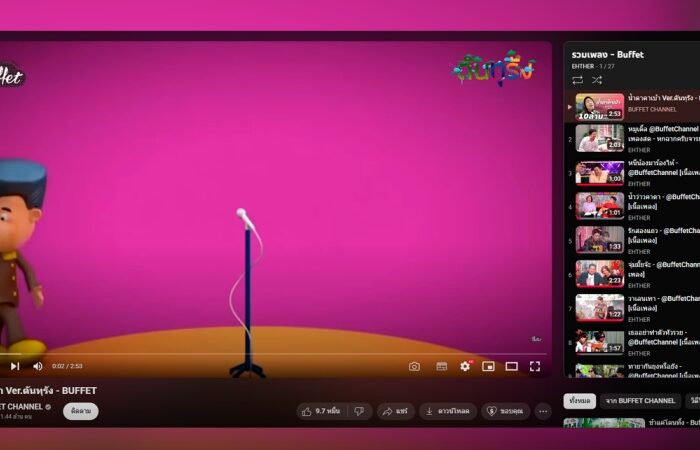700x450 pixels.
Task: Open the video title ending Ver.ดันทุรัง - BUFFET
Action: click(x=48, y=391)
